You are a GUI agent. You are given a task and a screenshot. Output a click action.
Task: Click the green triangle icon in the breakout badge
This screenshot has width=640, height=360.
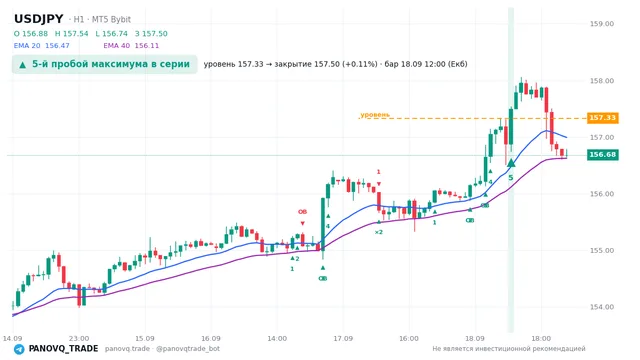tap(23, 65)
